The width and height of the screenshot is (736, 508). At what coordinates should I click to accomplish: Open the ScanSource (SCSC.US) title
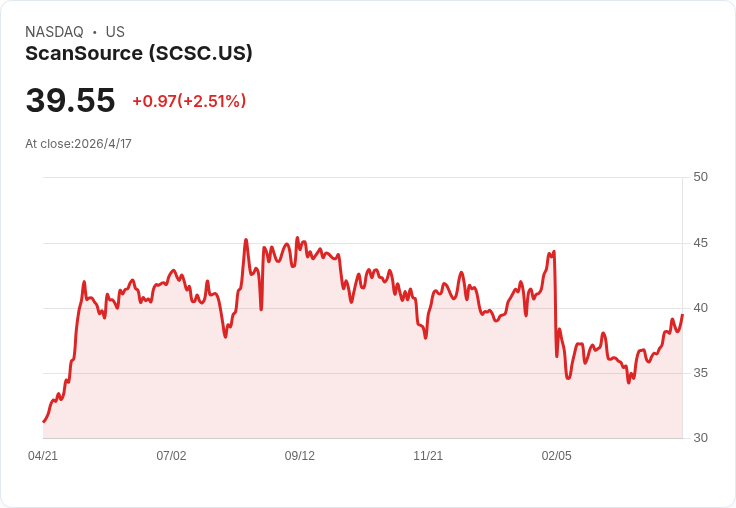pyautogui.click(x=138, y=53)
